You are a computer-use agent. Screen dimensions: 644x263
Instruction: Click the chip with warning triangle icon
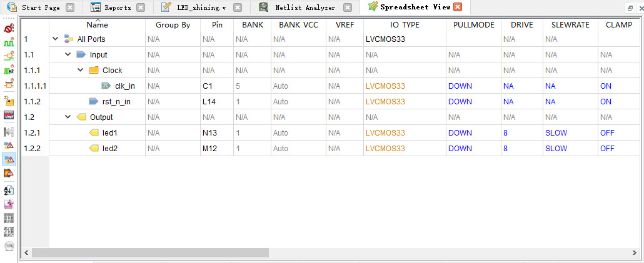click(9, 173)
